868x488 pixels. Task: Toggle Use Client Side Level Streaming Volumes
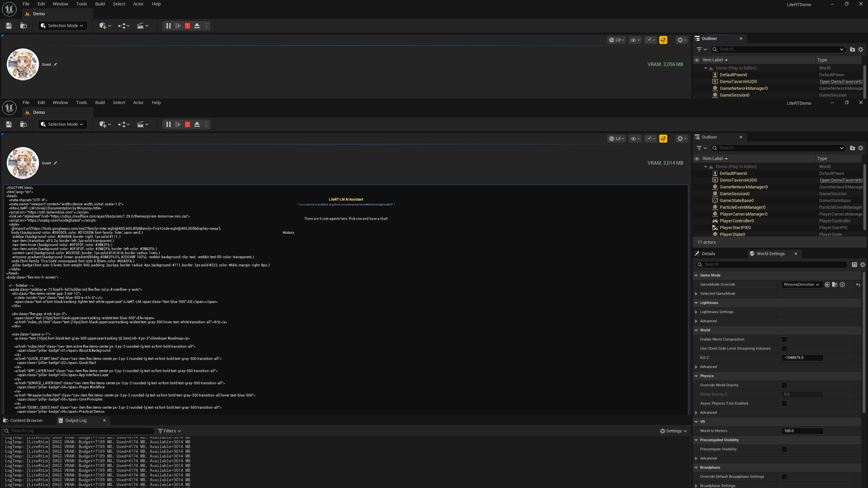click(x=784, y=349)
